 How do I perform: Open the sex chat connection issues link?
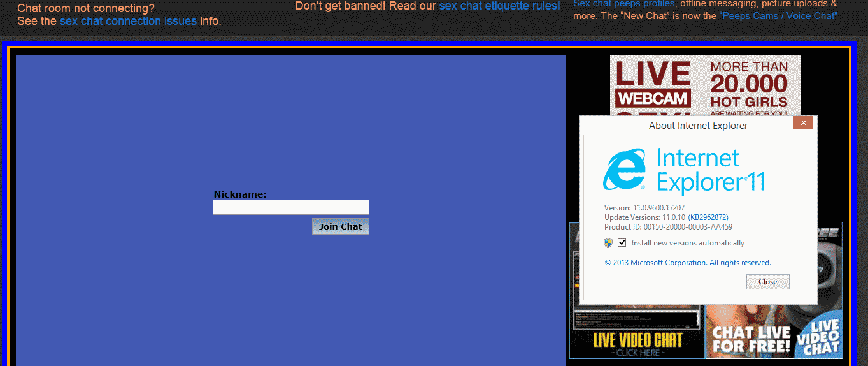(128, 21)
